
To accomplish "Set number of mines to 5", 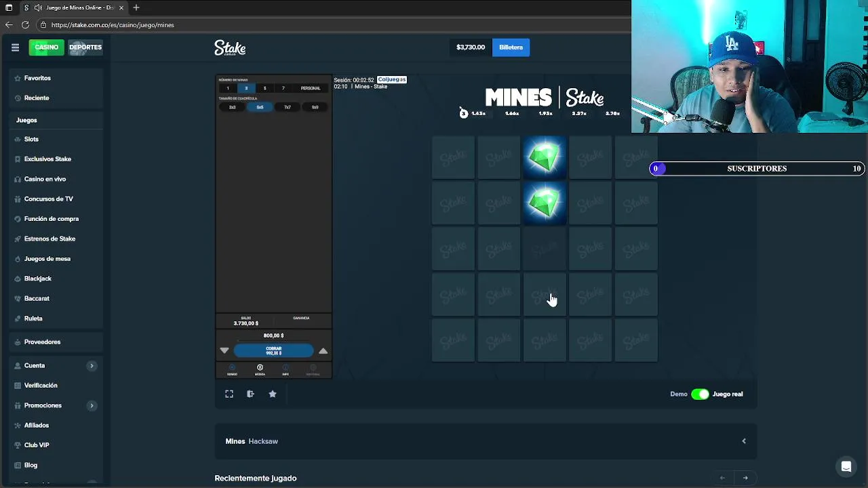I will (x=264, y=88).
